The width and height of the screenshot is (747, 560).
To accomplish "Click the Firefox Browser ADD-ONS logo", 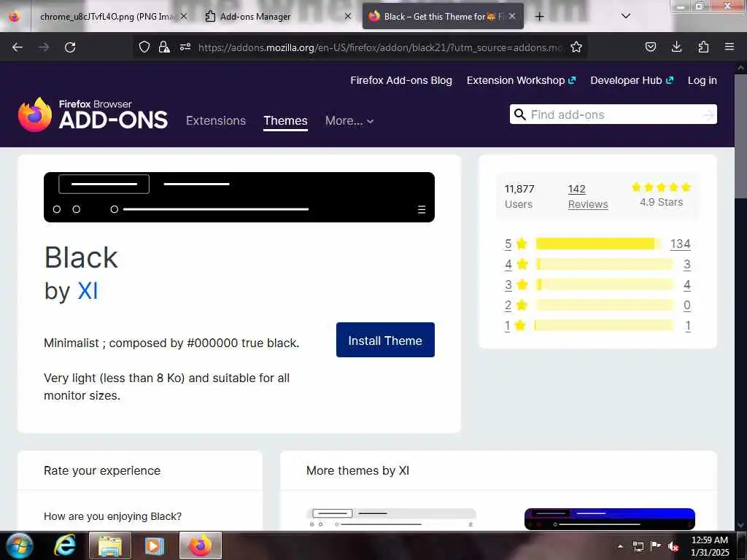I will point(93,114).
